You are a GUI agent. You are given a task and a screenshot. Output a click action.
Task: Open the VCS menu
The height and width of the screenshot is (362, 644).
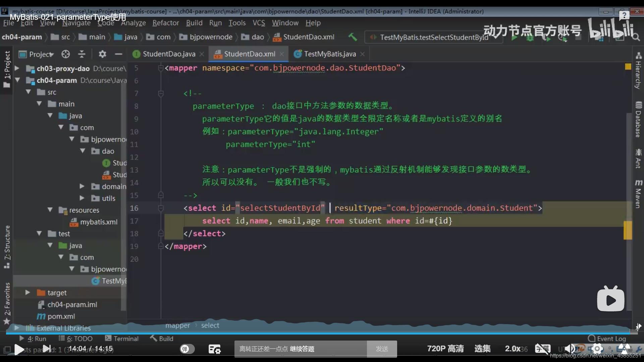tap(259, 23)
